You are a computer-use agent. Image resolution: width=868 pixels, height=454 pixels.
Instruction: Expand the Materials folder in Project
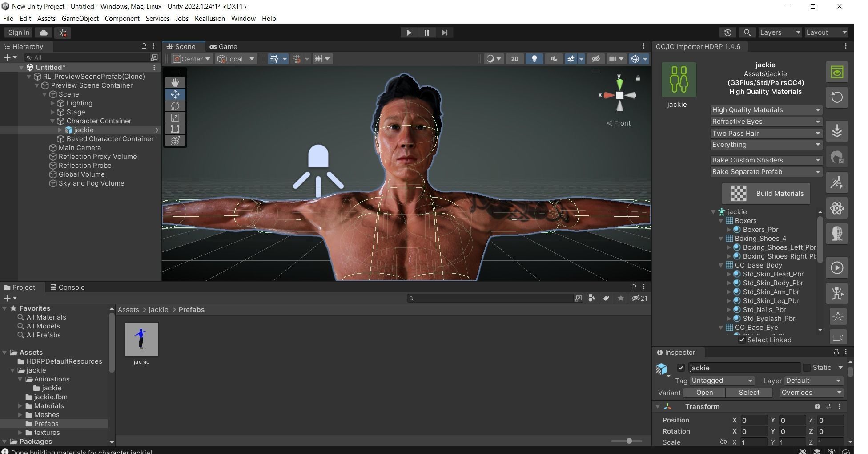point(20,406)
